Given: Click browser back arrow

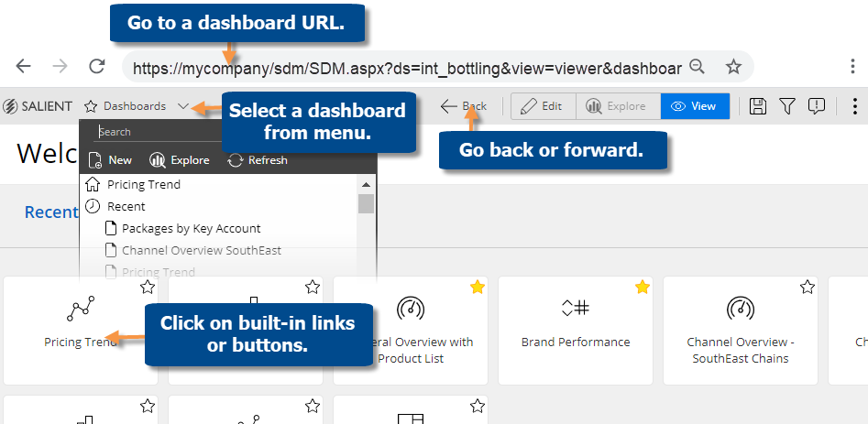Looking at the screenshot, I should (x=24, y=66).
